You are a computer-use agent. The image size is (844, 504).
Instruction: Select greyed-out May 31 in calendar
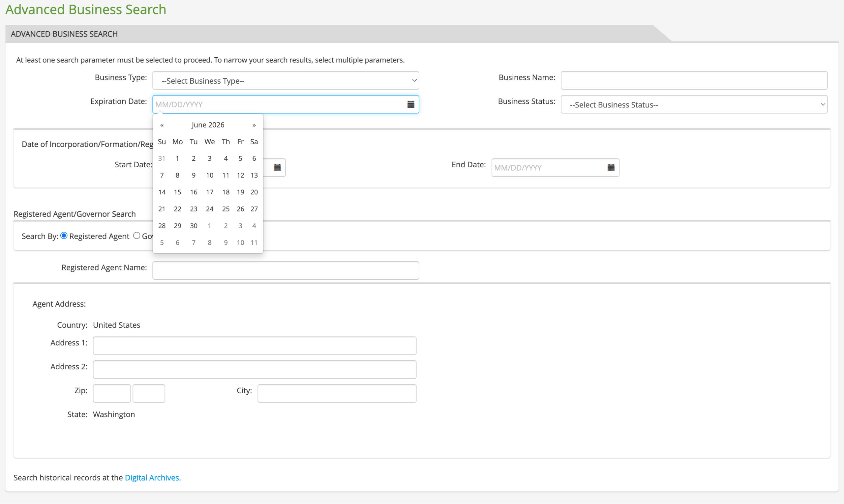tap(162, 158)
